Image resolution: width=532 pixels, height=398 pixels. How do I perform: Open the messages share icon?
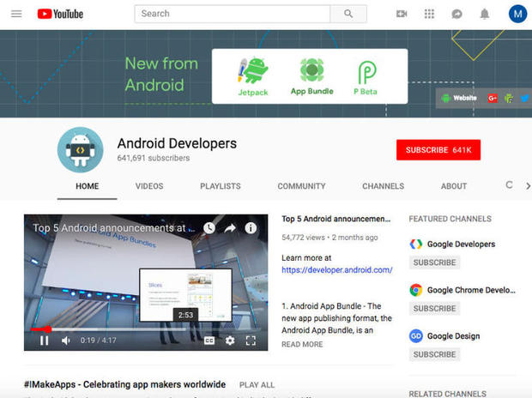456,14
